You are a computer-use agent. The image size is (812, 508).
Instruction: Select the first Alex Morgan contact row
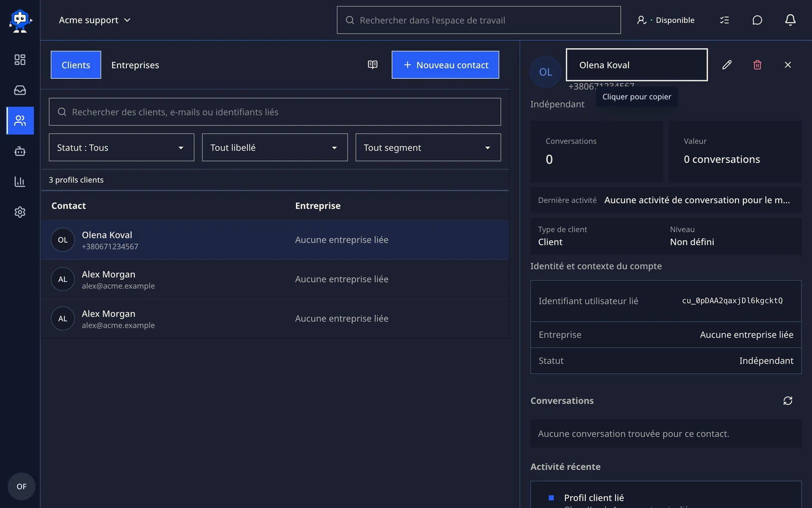pos(275,279)
